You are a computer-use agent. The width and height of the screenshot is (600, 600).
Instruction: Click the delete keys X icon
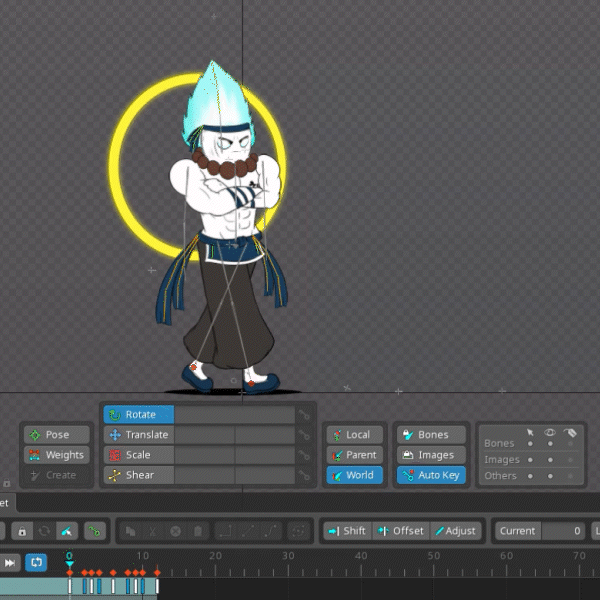[x=175, y=531]
